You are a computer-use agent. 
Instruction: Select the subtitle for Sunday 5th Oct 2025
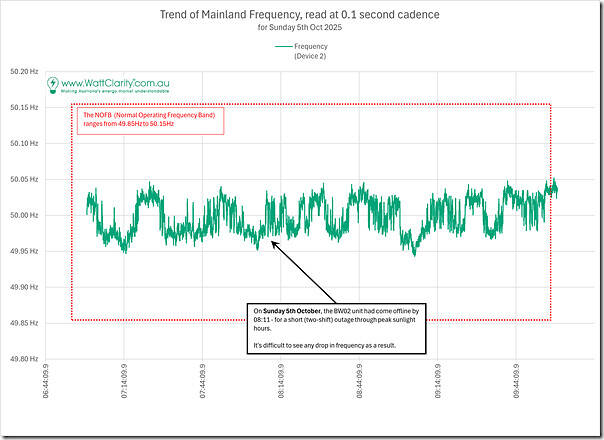point(302,29)
